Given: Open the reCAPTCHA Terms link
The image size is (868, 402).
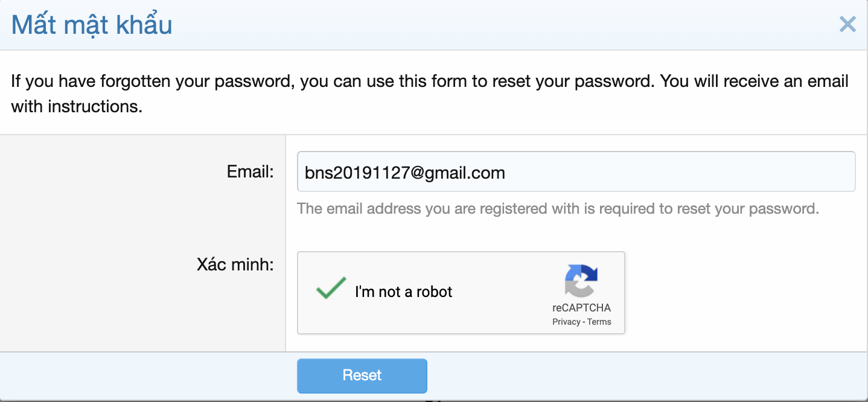Looking at the screenshot, I should [599, 322].
